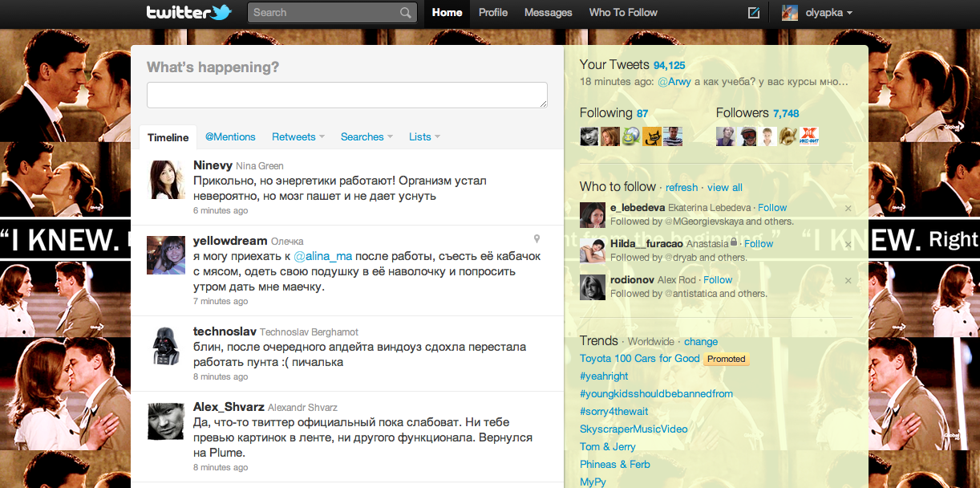980x488 pixels.
Task: Select the Timeline tab
Action: click(168, 137)
